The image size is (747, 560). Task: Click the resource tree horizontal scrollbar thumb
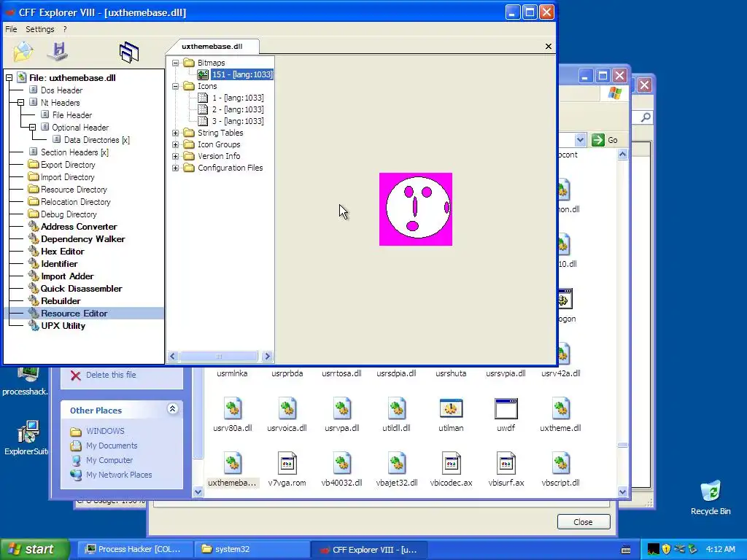tap(219, 356)
